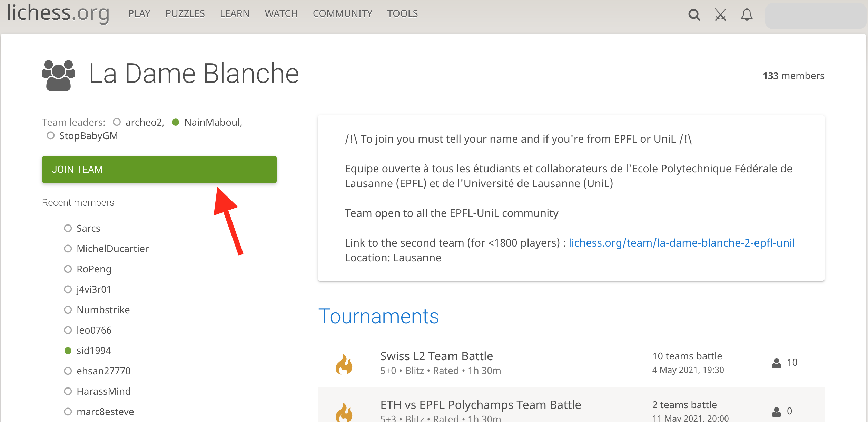Click the 'Recent members' heading
The image size is (868, 422).
coord(78,202)
